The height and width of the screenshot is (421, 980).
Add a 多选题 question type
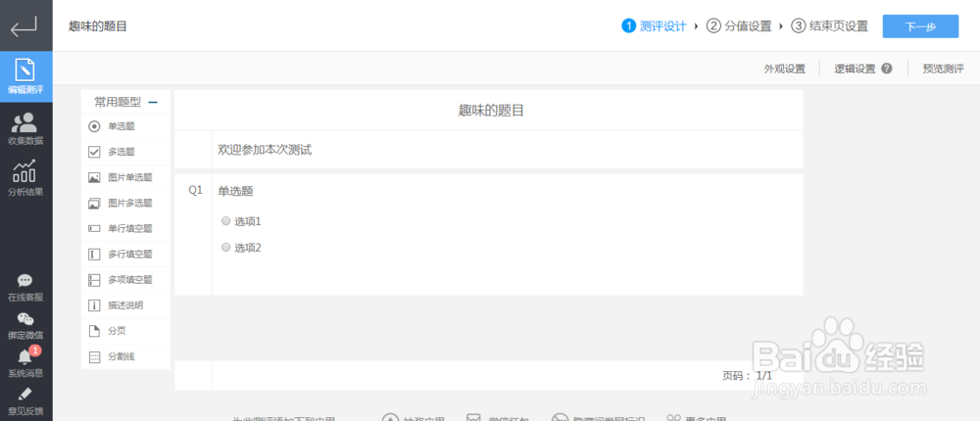tap(125, 152)
